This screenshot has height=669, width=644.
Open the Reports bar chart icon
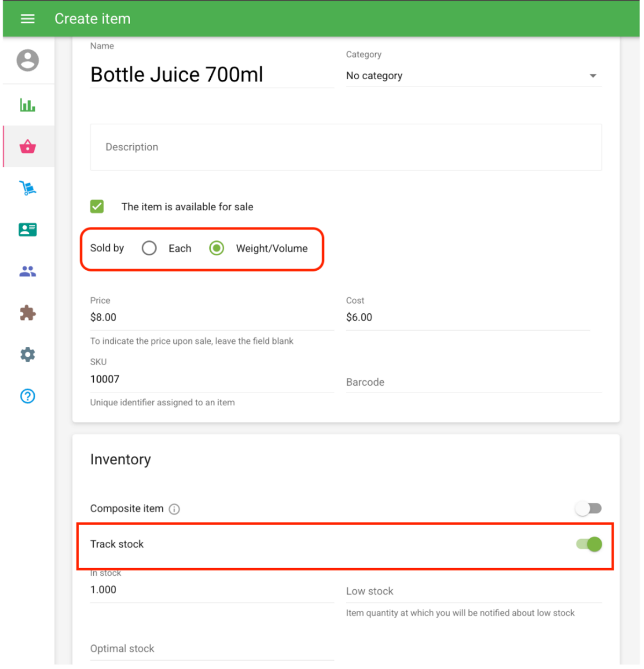click(27, 105)
